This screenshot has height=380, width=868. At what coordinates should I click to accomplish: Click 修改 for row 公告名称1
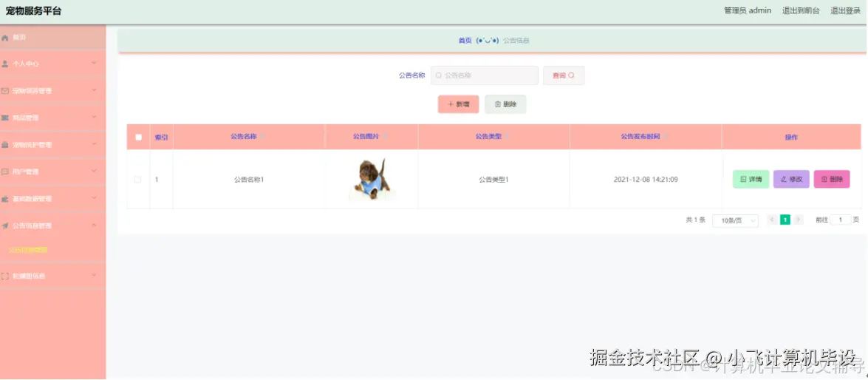tap(792, 180)
